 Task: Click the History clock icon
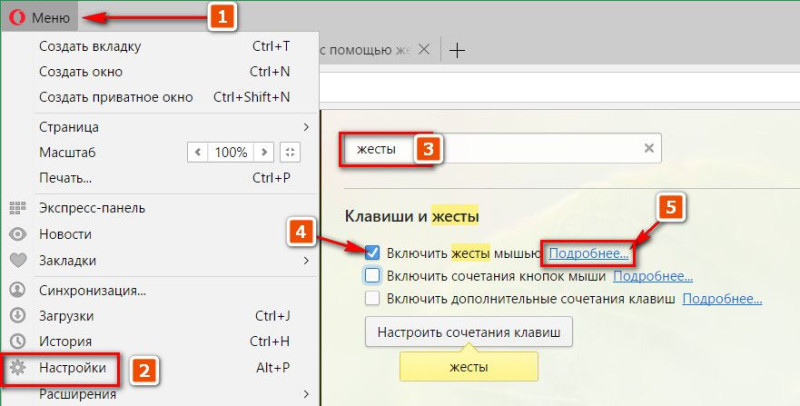pyautogui.click(x=18, y=341)
